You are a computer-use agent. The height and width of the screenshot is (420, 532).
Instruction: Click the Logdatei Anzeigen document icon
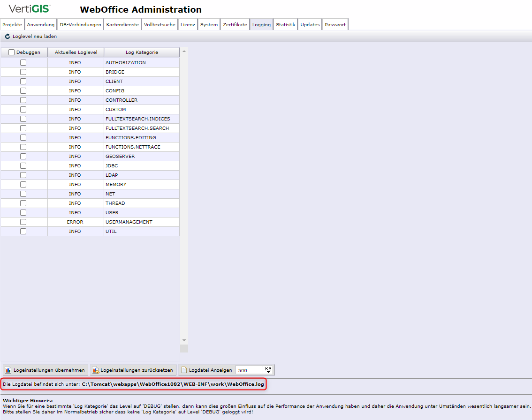coord(184,370)
